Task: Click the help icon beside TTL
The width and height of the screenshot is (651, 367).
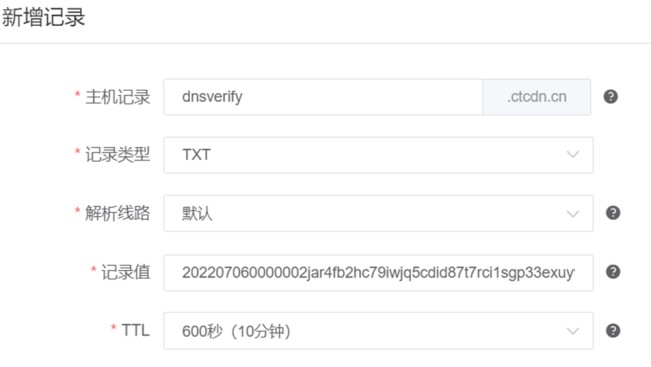Action: click(613, 331)
